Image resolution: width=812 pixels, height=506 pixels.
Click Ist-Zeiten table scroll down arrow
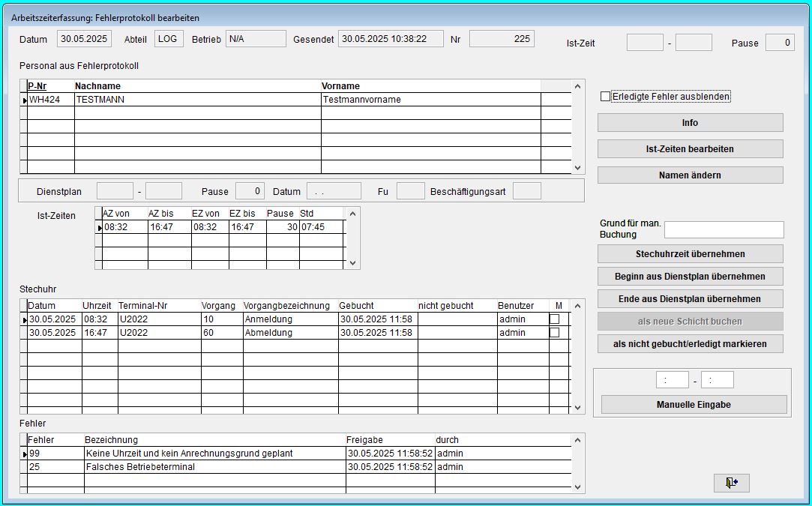click(352, 263)
